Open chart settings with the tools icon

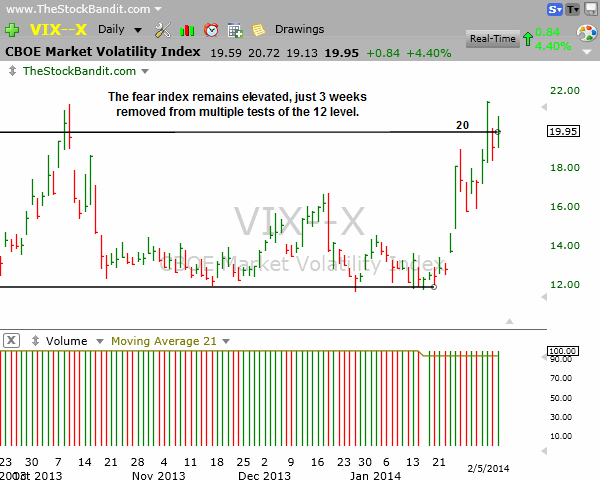[164, 30]
